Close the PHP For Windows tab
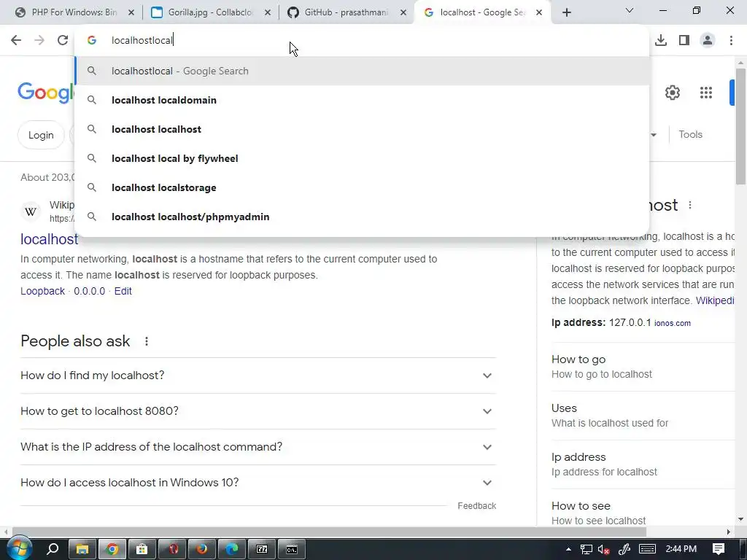Image resolution: width=747 pixels, height=560 pixels. pyautogui.click(x=131, y=12)
